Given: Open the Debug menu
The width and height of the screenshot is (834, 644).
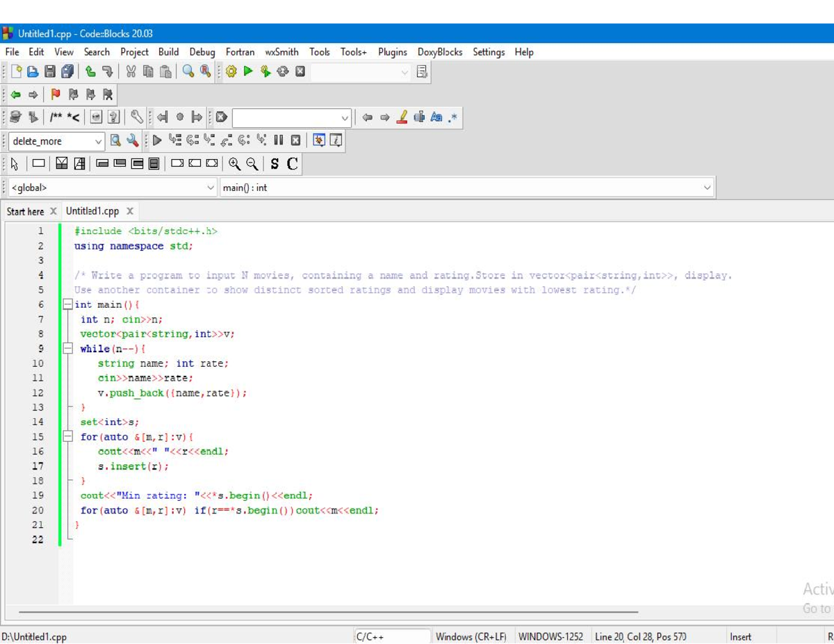Looking at the screenshot, I should tap(202, 51).
